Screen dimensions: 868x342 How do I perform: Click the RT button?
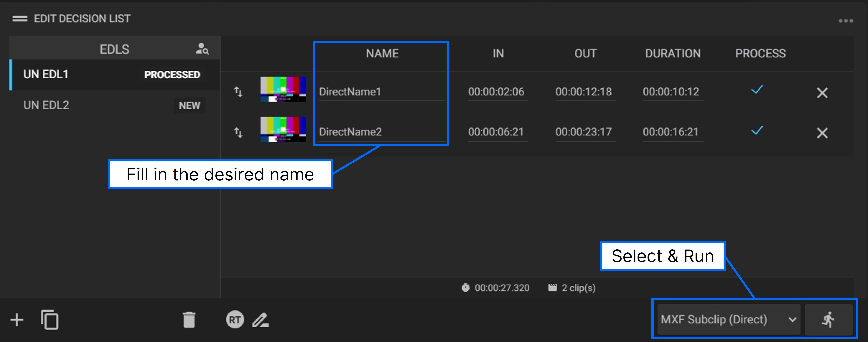point(235,320)
